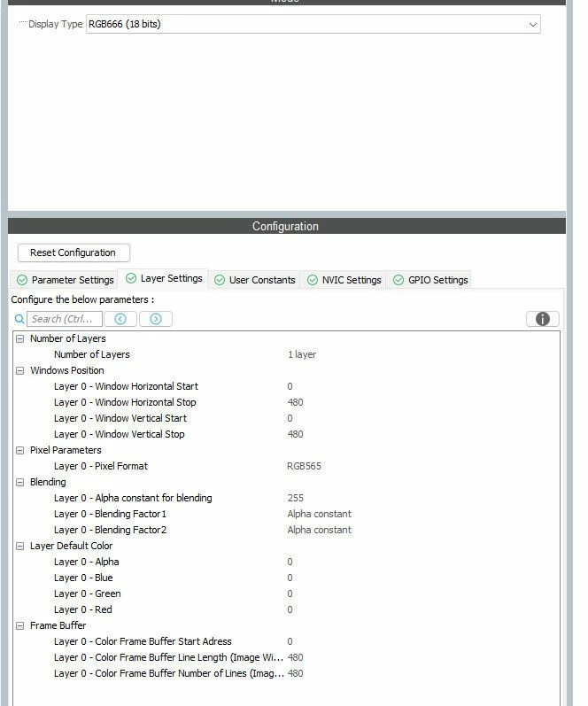Collapse the Frame Buffer group

click(x=19, y=626)
